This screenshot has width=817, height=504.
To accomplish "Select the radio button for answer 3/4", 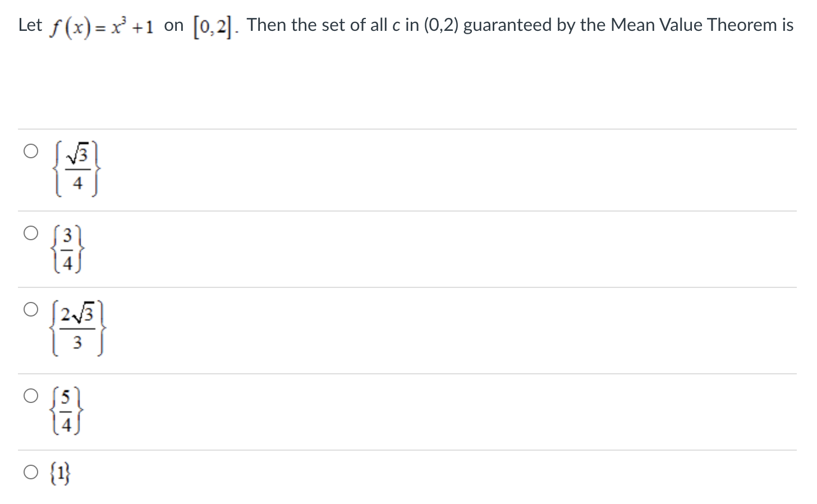I will 31,232.
